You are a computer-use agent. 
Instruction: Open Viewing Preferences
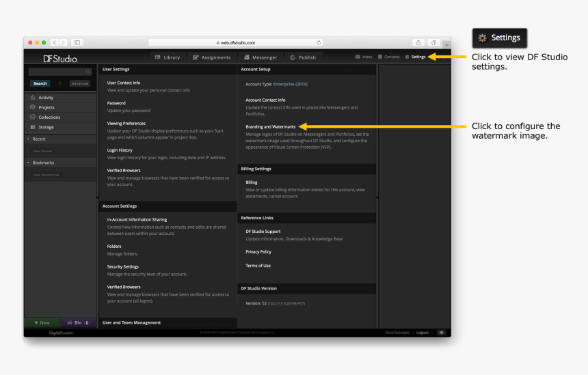pyautogui.click(x=126, y=123)
